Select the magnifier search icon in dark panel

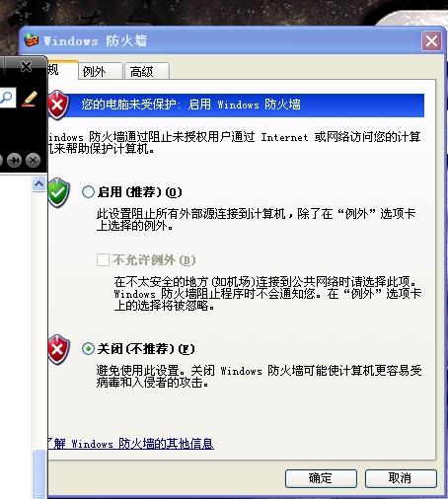tap(7, 98)
